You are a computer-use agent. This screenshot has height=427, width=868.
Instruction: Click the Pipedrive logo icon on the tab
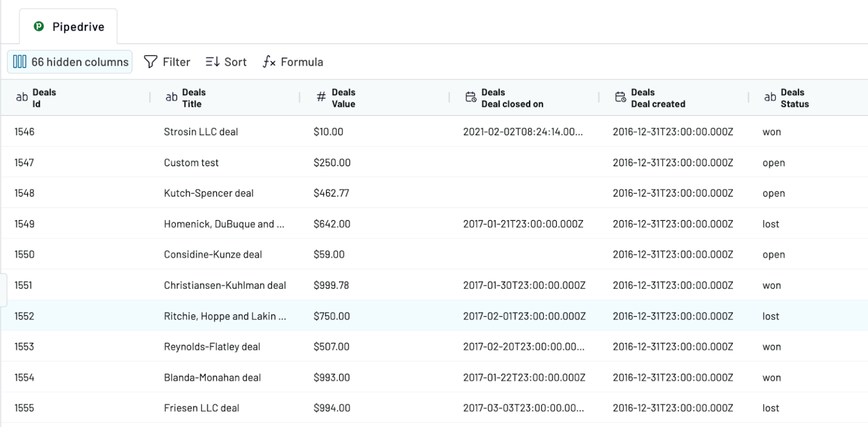(38, 26)
